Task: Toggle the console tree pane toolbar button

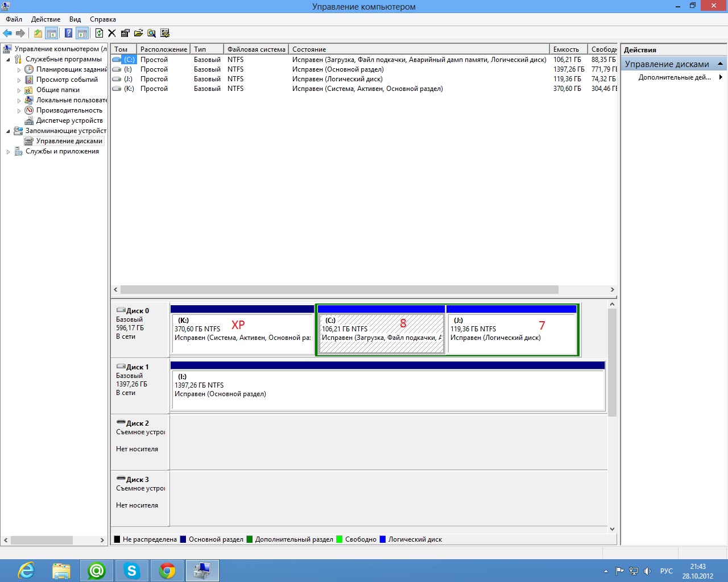Action: click(52, 33)
